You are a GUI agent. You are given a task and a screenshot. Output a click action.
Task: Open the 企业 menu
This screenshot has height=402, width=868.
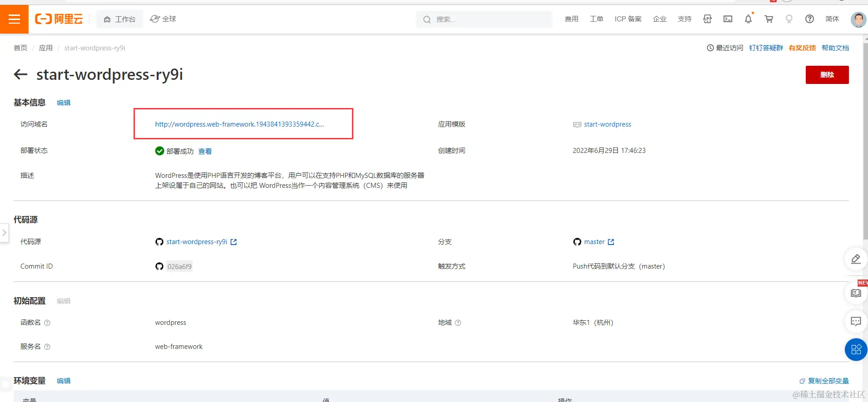pos(660,19)
